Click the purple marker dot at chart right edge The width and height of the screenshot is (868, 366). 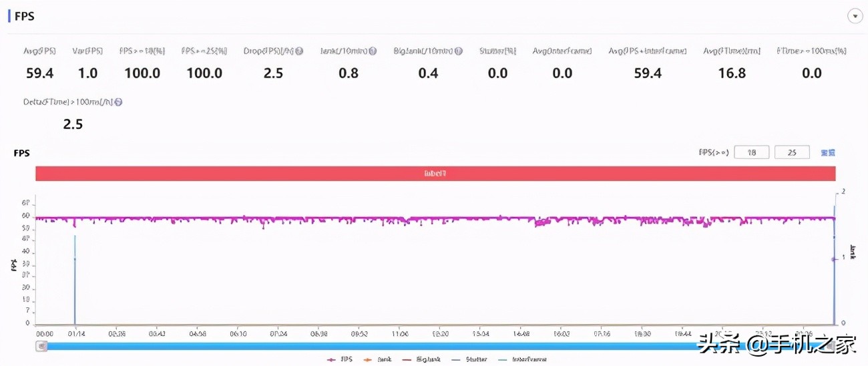pyautogui.click(x=833, y=259)
